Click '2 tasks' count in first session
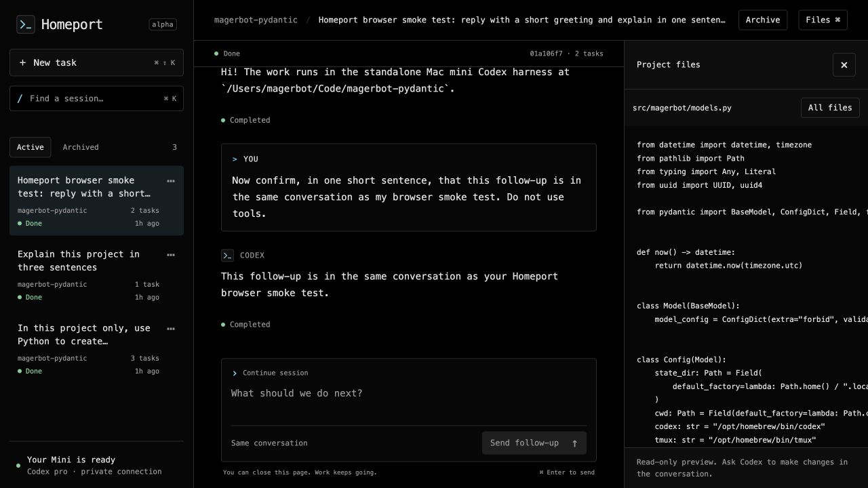Image resolution: width=868 pixels, height=488 pixels. (x=145, y=211)
